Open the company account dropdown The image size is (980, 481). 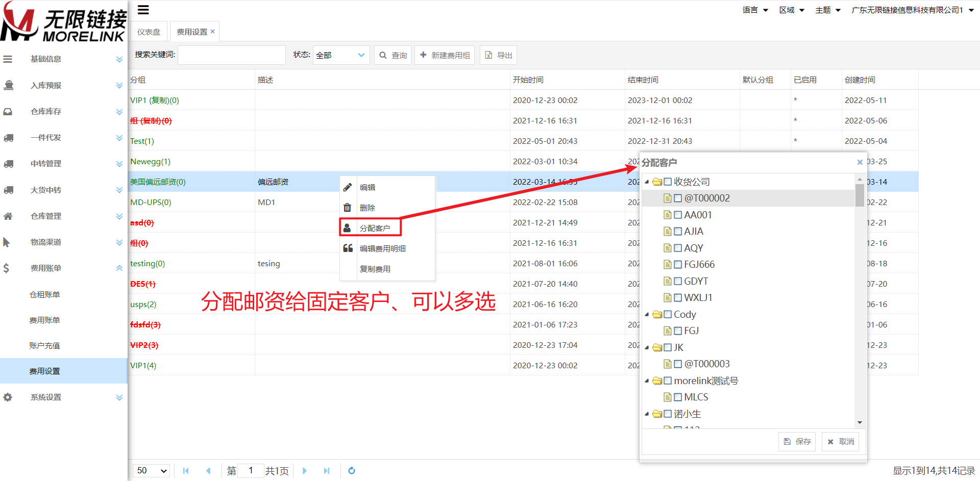[x=912, y=10]
